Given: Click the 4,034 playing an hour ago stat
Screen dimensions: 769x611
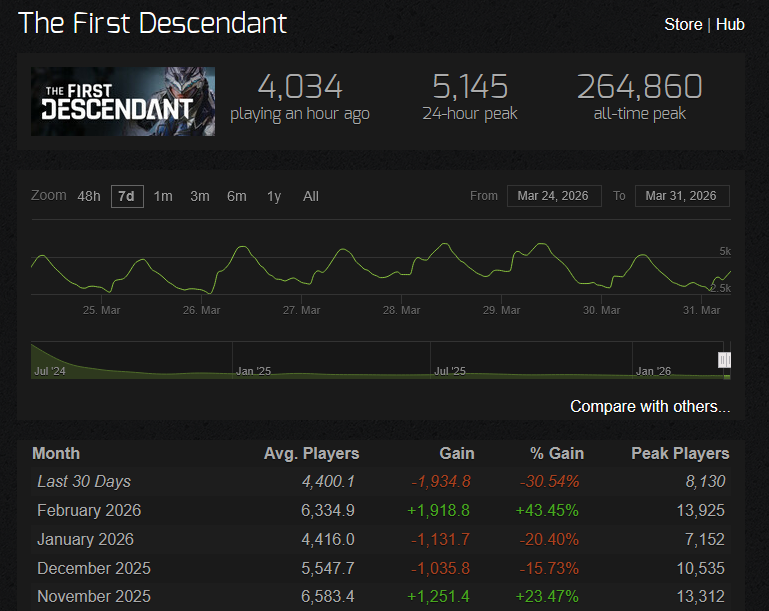Looking at the screenshot, I should [300, 98].
